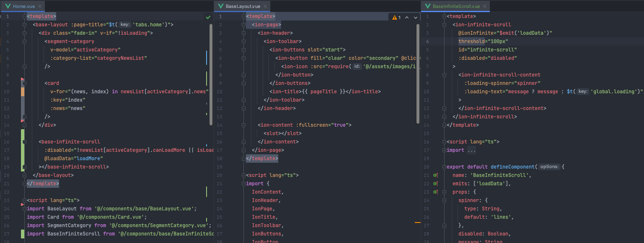This screenshot has width=644, height=243.
Task: Click the red deleted-lines marker above <card in Home.vue
Action: [x=22, y=79]
